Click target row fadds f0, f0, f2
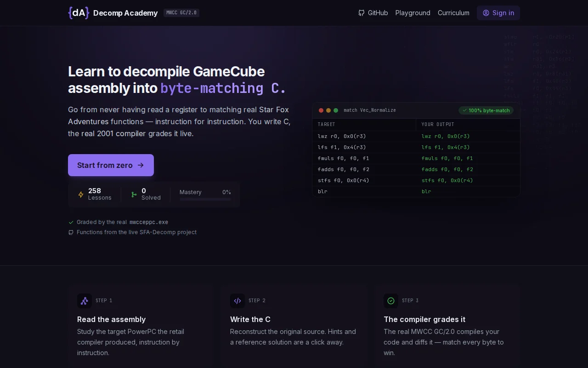 click(x=344, y=169)
